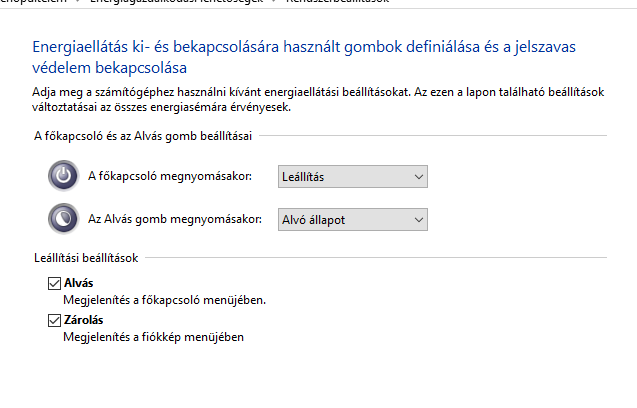The image size is (637, 408).
Task: Click the chevron arrow in Leállítás combo box
Action: pos(419,177)
